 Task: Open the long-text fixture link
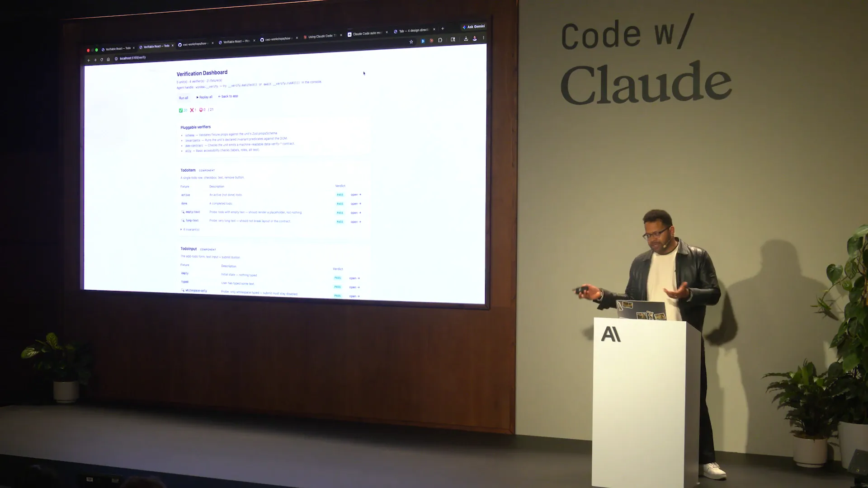point(356,222)
